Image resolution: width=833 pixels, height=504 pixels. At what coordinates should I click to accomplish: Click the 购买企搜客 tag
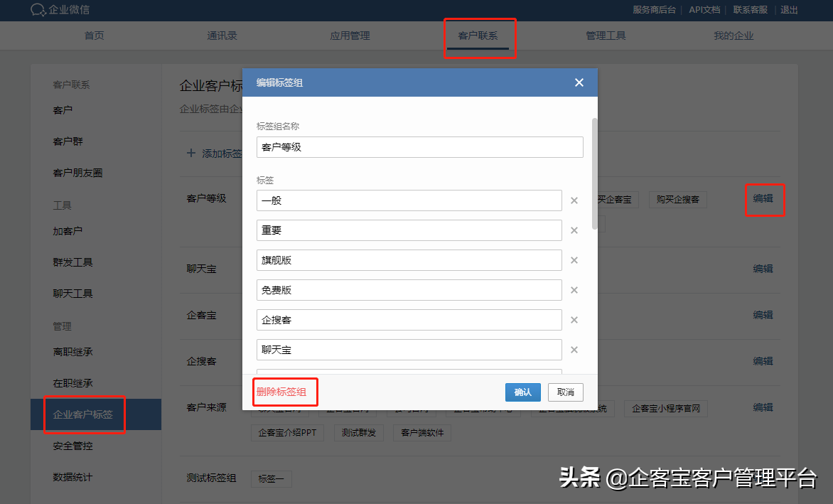click(x=678, y=200)
